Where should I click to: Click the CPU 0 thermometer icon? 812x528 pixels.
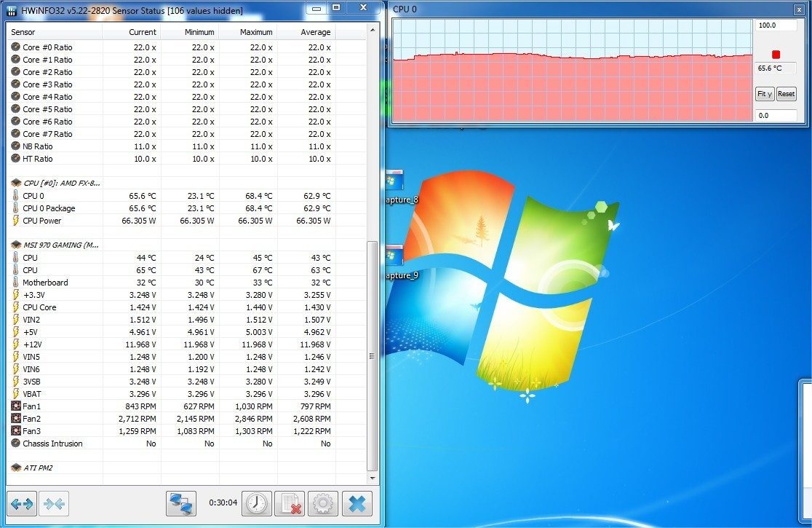tap(15, 196)
